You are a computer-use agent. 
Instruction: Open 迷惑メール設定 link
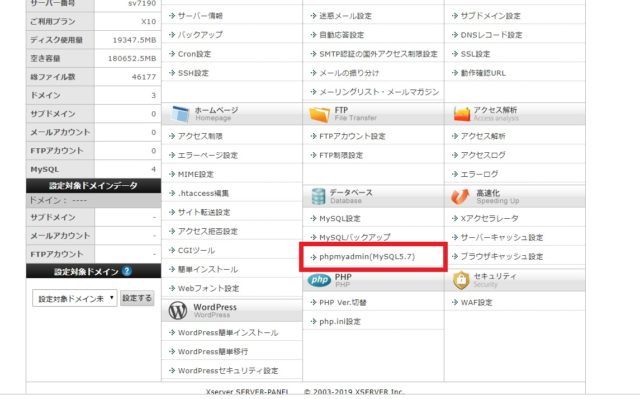(345, 16)
